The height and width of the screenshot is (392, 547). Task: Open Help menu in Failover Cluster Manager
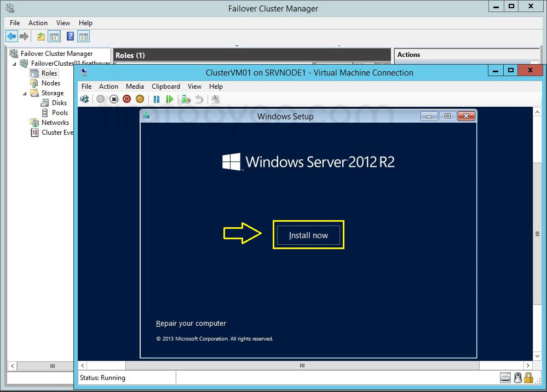point(85,22)
